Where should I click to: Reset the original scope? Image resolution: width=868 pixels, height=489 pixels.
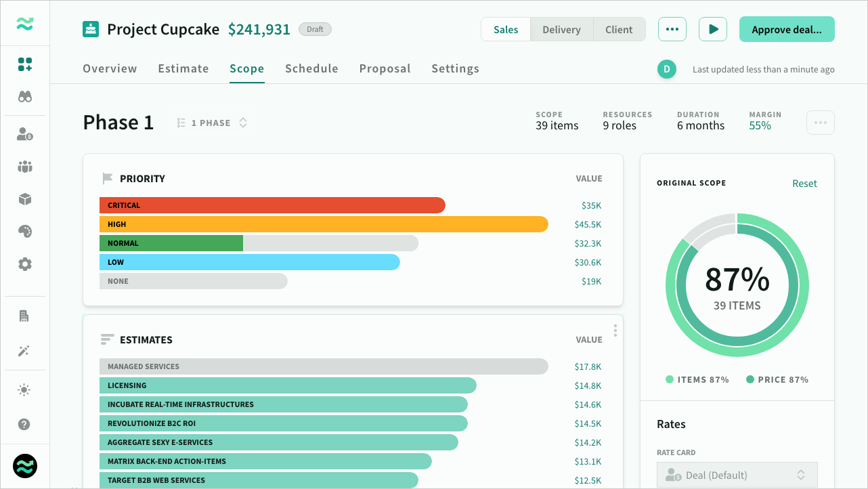[804, 184]
